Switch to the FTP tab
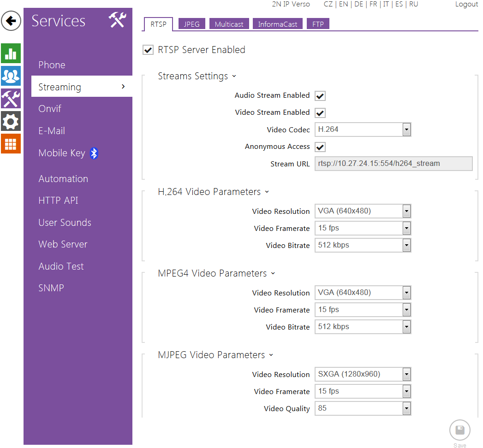Screen dimensions: 483x448 pyautogui.click(x=318, y=24)
